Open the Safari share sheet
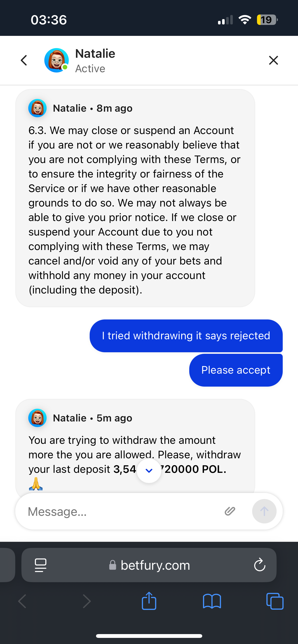Viewport: 298px width, 644px height. point(149,601)
